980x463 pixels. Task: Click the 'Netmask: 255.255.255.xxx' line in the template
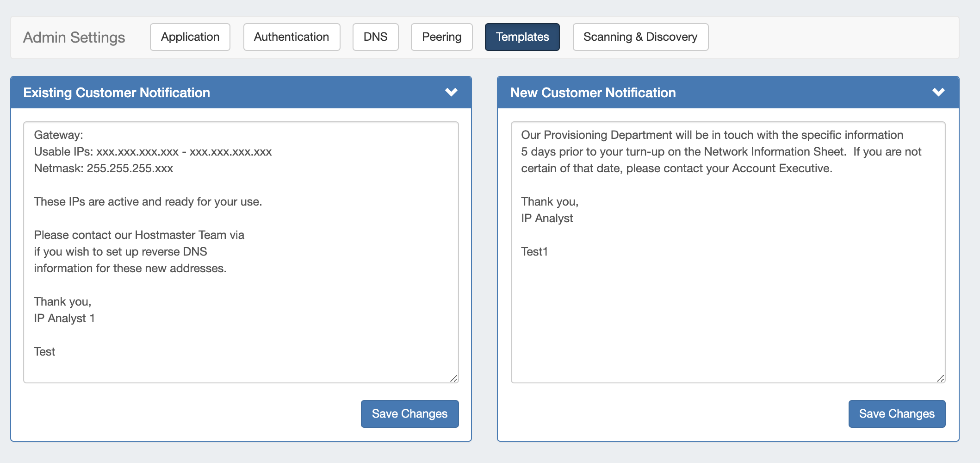tap(104, 169)
